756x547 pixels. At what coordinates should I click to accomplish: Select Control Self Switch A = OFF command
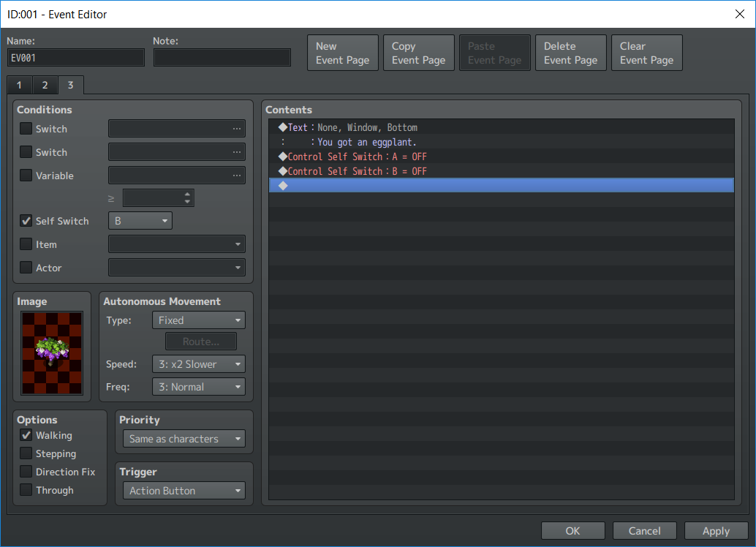pyautogui.click(x=357, y=156)
